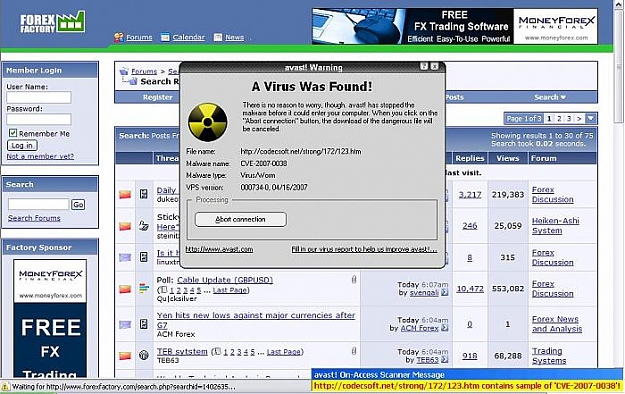The width and height of the screenshot is (625, 394).
Task: Sort by Forum column header
Action: click(543, 158)
